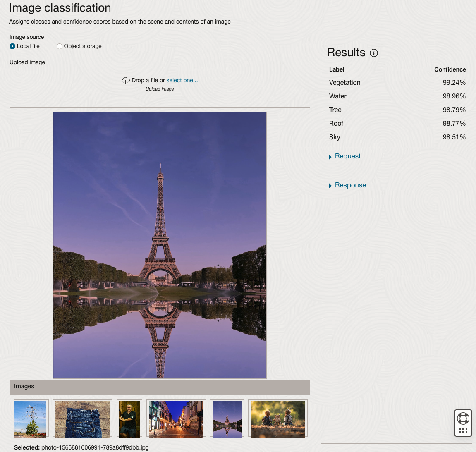Open the life ring help icon
This screenshot has height=452, width=476.
coord(463,419)
